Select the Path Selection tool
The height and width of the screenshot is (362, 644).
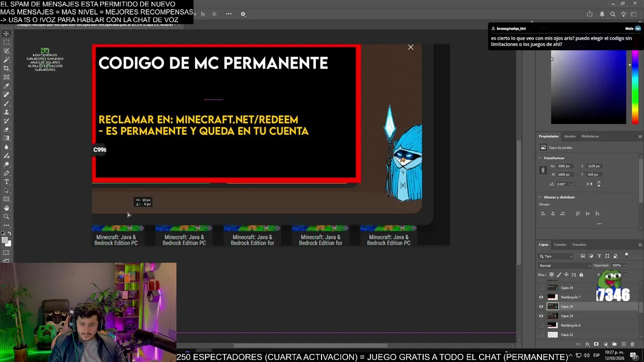click(7, 191)
